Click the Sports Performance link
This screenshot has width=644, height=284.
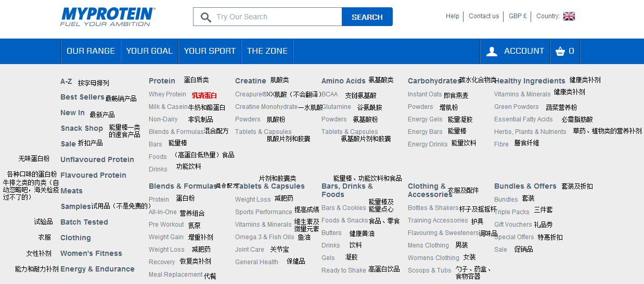coord(264,212)
